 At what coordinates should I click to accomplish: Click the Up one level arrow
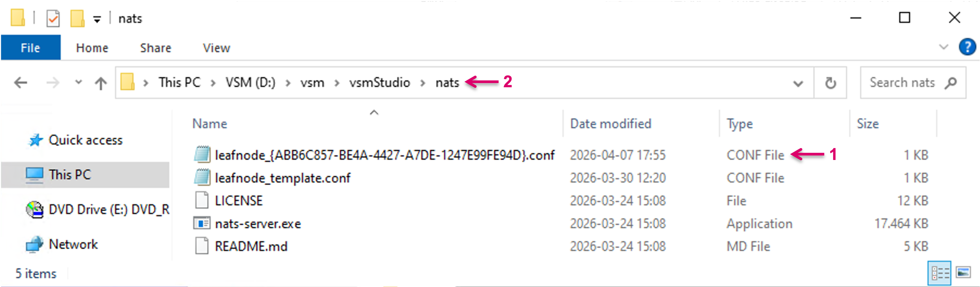pos(101,83)
